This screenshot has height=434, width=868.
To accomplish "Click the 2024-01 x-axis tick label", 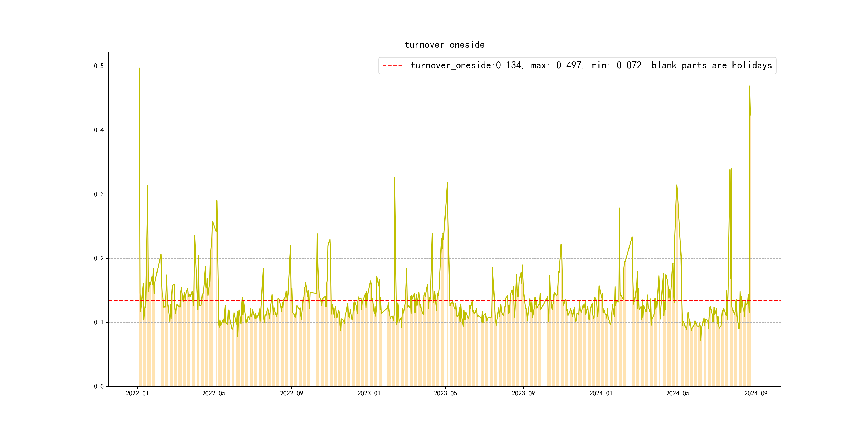I will click(601, 394).
